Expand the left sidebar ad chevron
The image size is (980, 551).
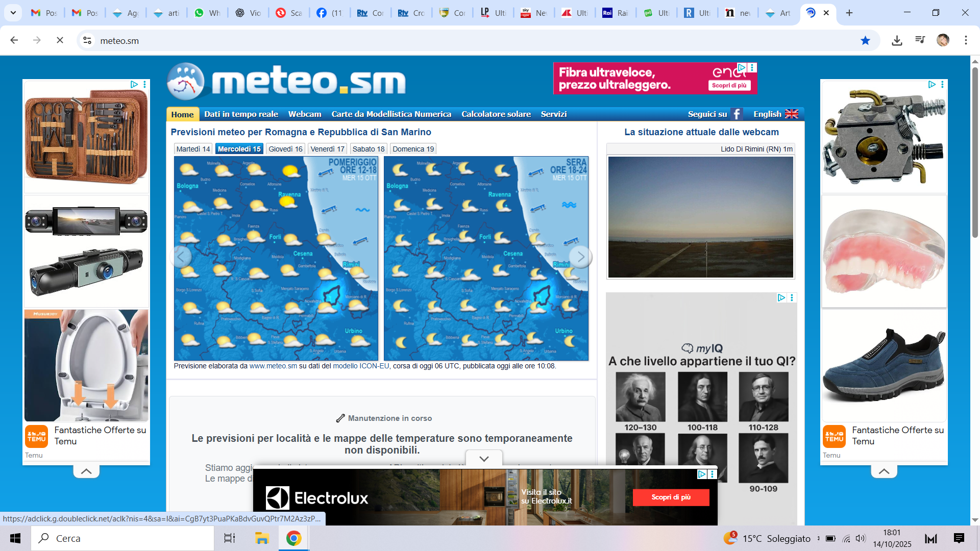click(x=86, y=471)
